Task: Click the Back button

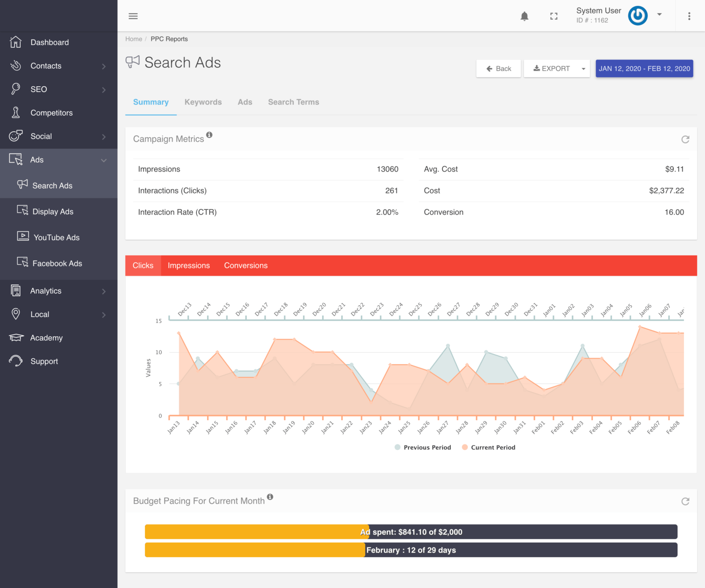Action: 498,68
